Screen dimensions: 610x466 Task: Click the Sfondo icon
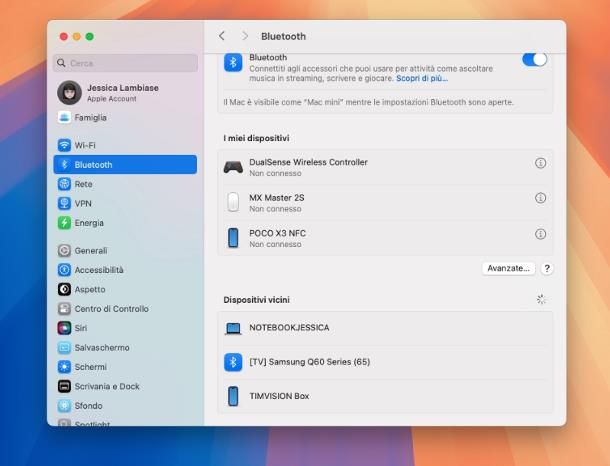64,406
